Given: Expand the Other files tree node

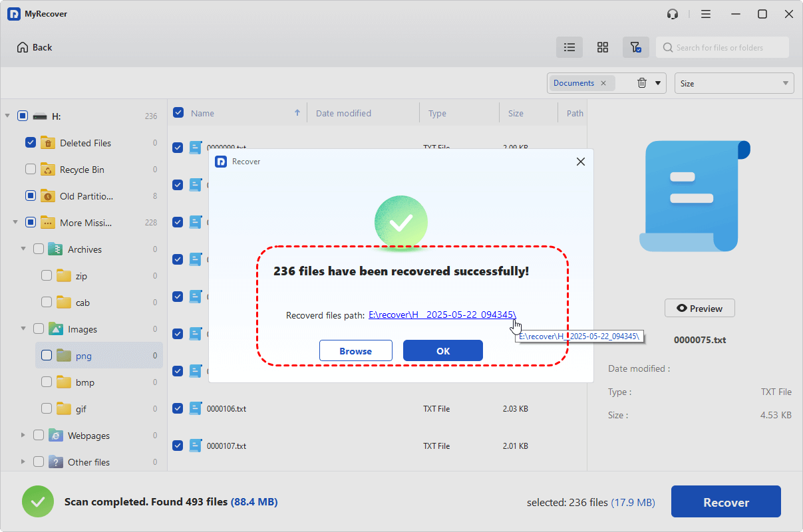Looking at the screenshot, I should [x=23, y=462].
